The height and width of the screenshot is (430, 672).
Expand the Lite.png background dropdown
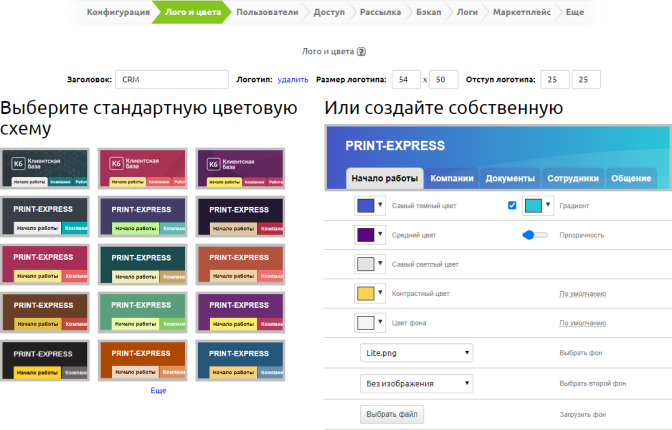416,353
